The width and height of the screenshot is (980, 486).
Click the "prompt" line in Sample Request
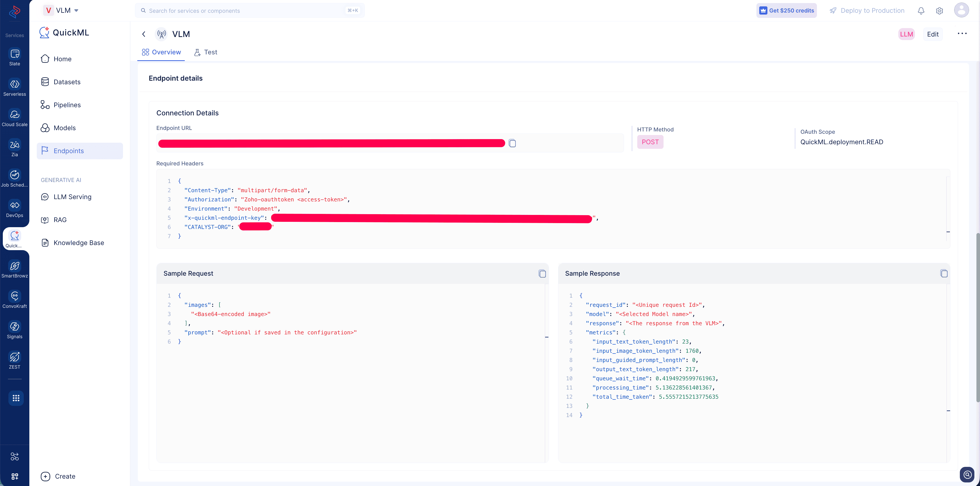(x=271, y=332)
